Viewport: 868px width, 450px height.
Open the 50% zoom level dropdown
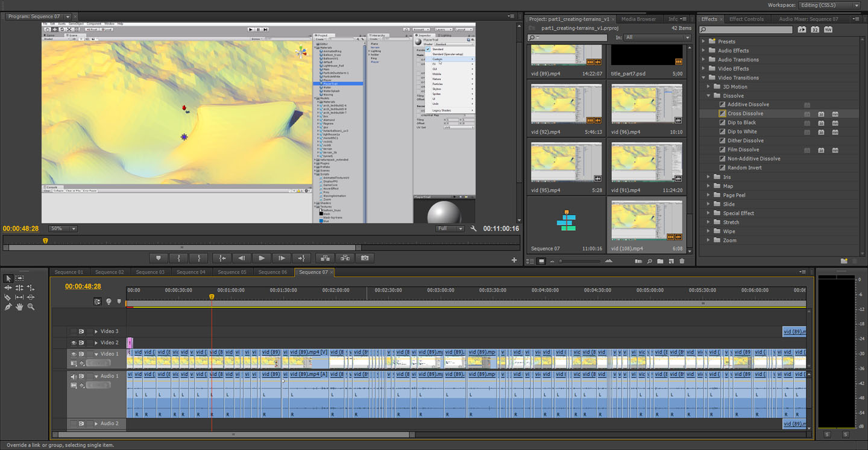[63, 229]
